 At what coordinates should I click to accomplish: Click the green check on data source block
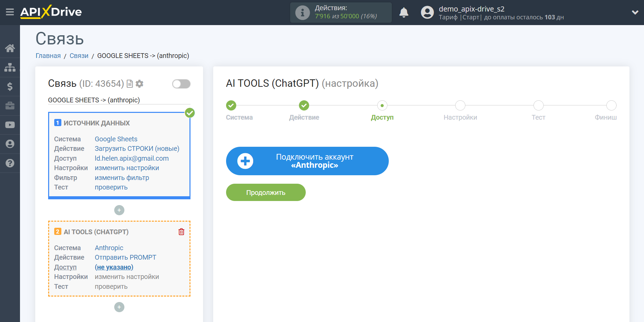pos(190,113)
